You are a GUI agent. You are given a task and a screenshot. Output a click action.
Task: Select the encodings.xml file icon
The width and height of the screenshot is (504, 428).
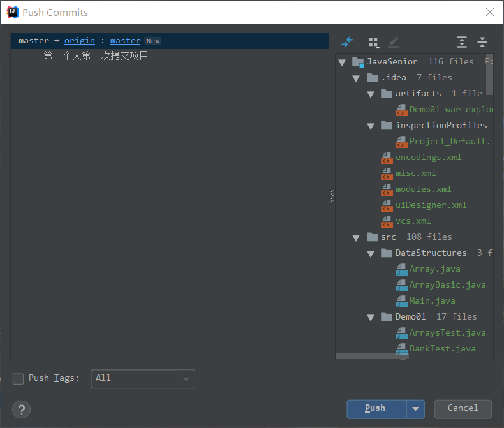point(386,158)
